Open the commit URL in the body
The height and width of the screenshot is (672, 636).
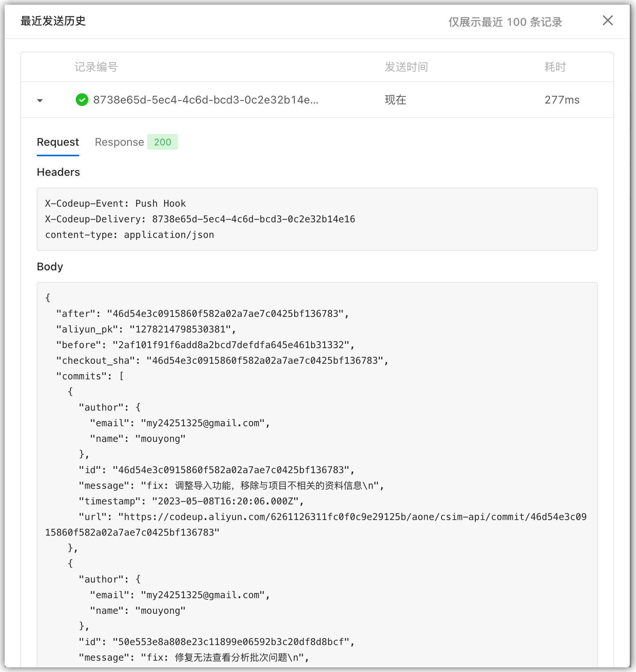352,517
